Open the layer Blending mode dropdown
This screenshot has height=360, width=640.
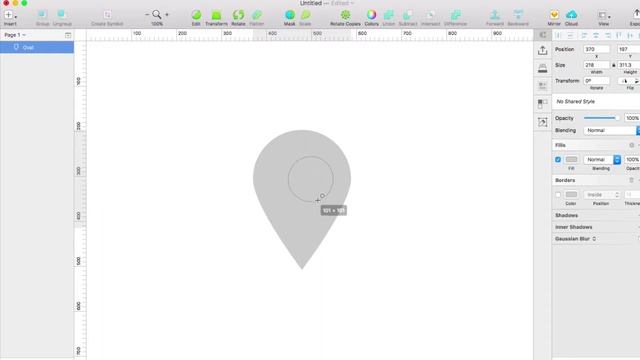[611, 130]
